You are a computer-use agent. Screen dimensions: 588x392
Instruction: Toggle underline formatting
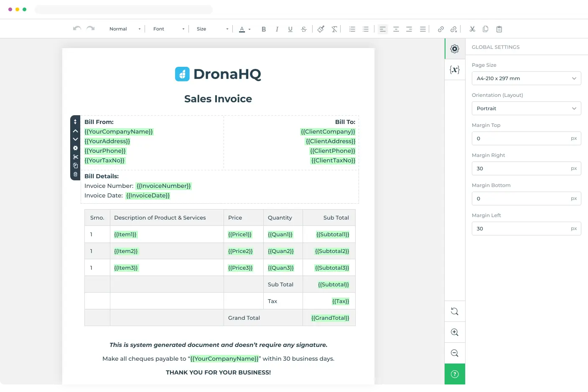click(x=290, y=29)
